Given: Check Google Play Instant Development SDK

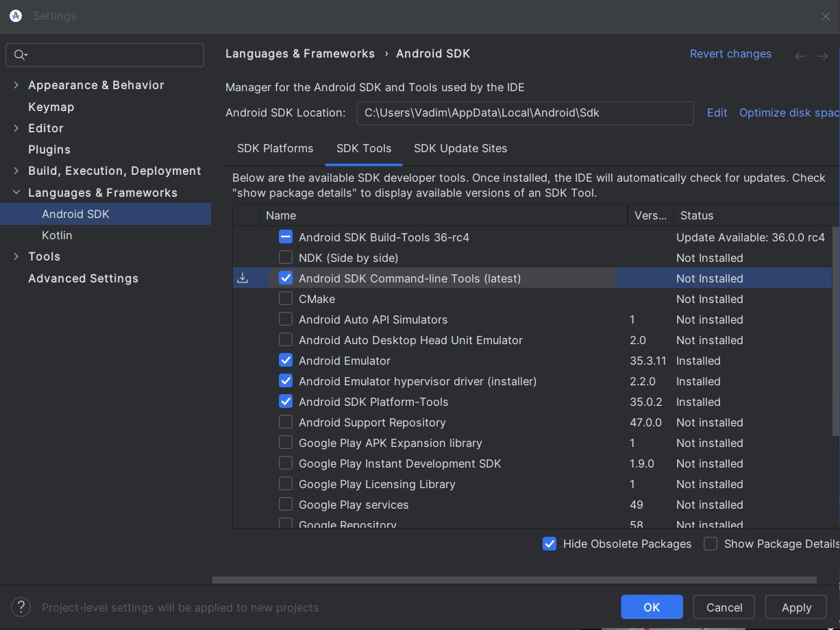Looking at the screenshot, I should pos(286,463).
